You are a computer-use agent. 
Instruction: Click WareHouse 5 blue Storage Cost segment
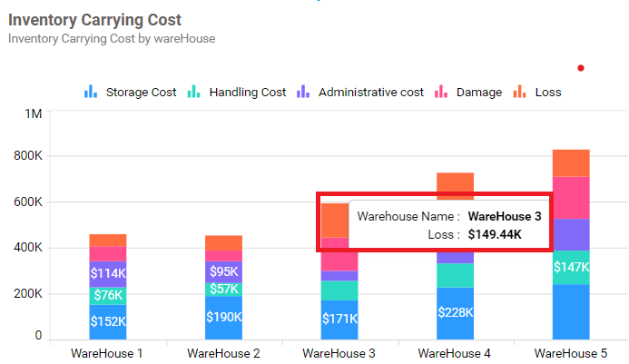[x=571, y=312]
